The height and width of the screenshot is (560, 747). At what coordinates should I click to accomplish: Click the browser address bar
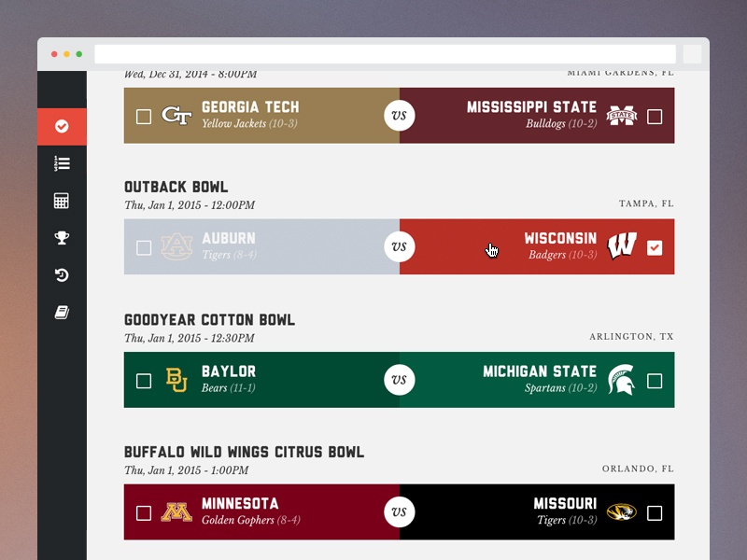tap(385, 54)
